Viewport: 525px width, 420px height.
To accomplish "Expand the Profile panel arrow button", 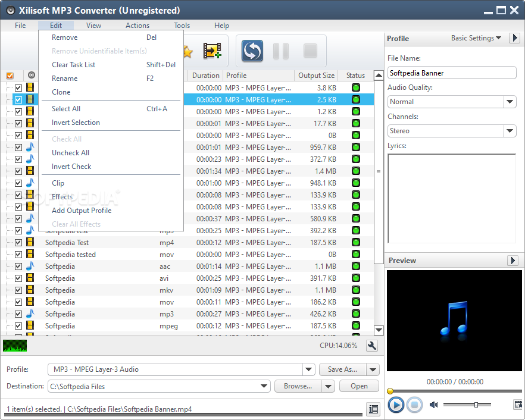I will click(x=515, y=38).
